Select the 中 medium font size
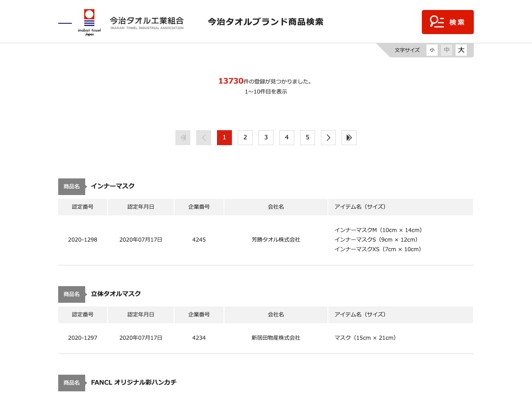The width and height of the screenshot is (532, 393). (446, 50)
